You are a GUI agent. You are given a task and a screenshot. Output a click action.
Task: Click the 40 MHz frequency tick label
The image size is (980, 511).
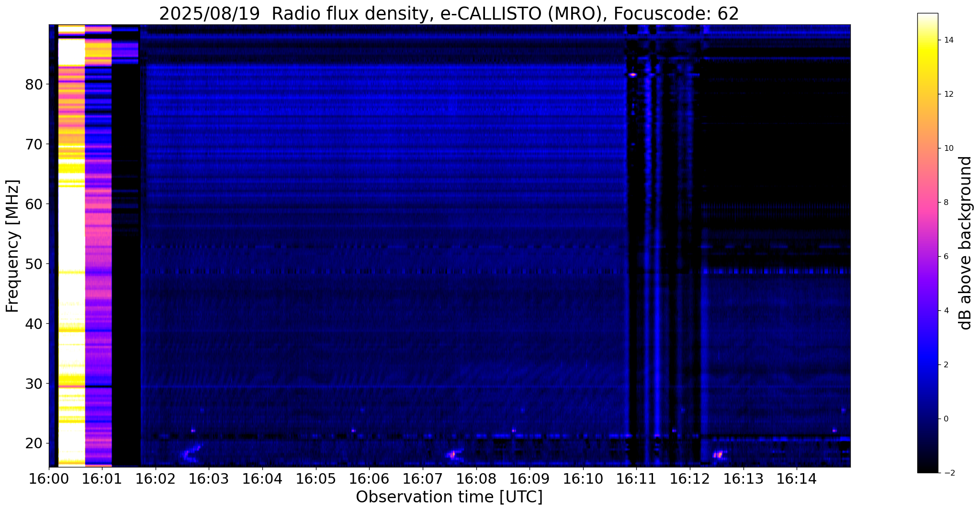coord(34,324)
